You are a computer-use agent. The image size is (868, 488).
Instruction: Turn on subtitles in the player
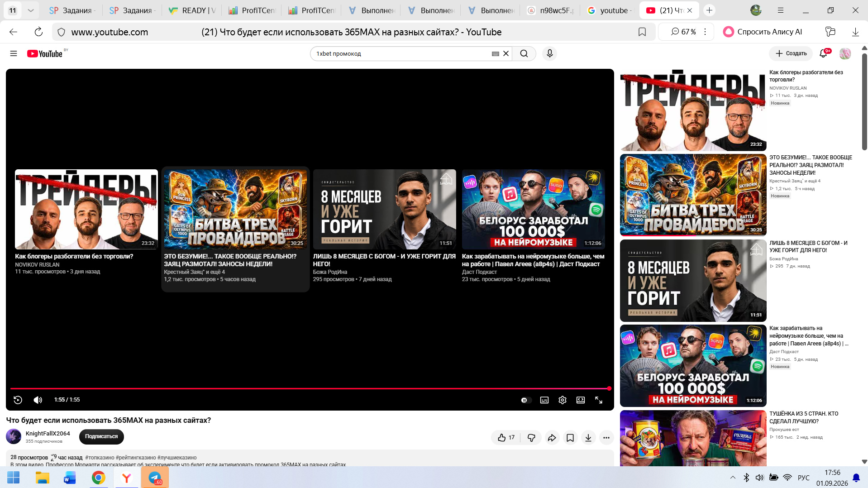coord(544,400)
